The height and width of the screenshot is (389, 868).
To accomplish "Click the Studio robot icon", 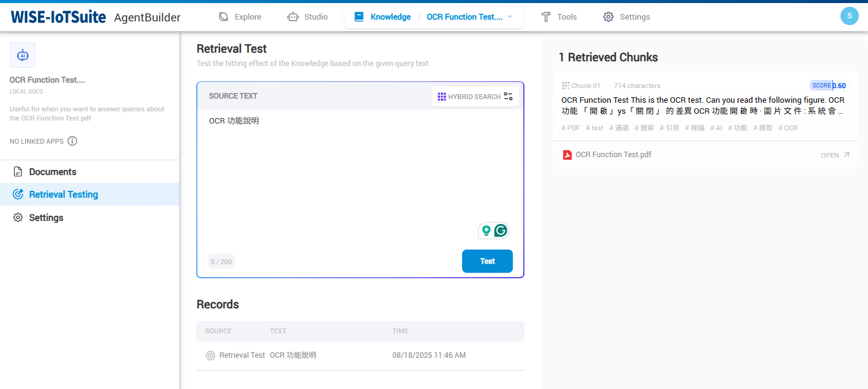I will tap(293, 17).
